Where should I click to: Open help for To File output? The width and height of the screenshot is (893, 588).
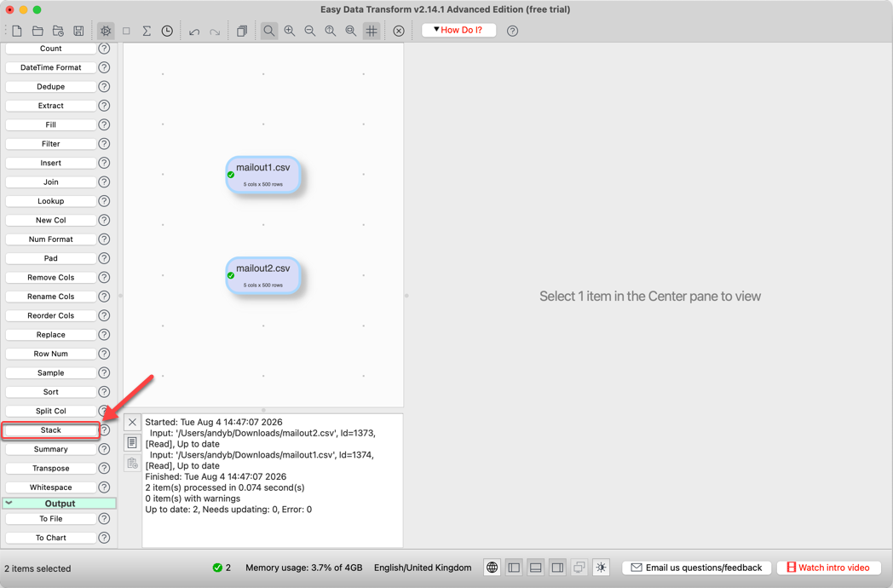pos(104,518)
